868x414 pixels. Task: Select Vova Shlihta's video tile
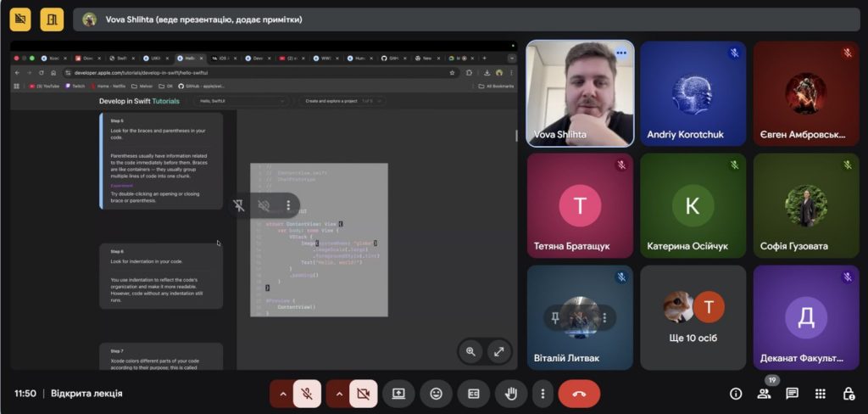(579, 93)
